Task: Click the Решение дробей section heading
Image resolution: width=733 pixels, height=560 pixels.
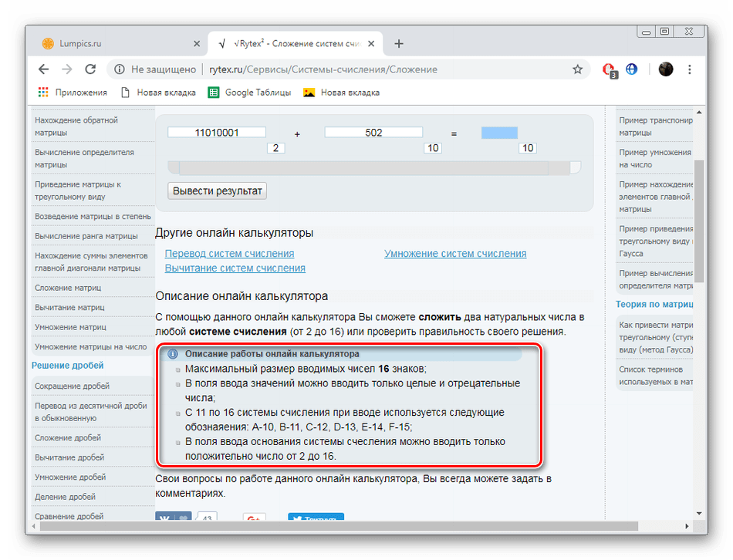Action: coord(68,366)
